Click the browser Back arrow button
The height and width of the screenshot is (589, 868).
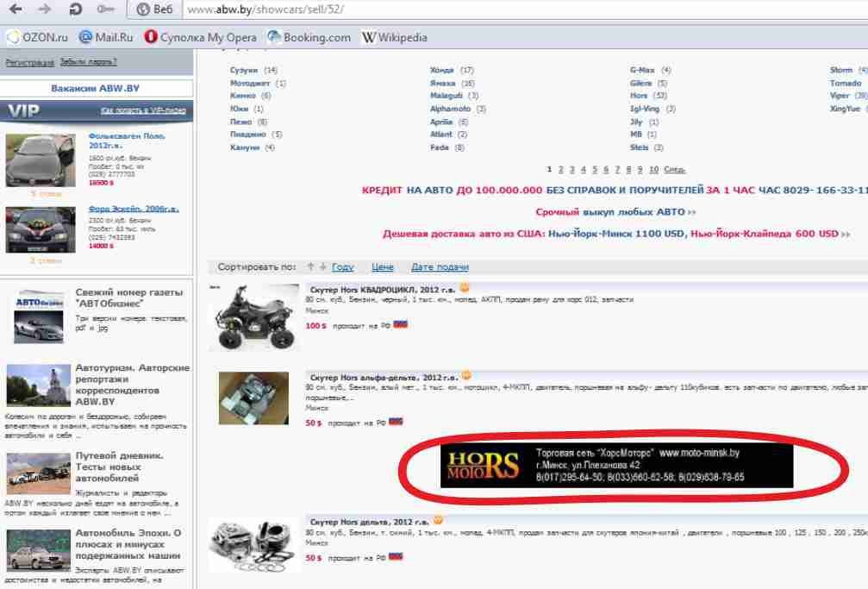point(16,10)
